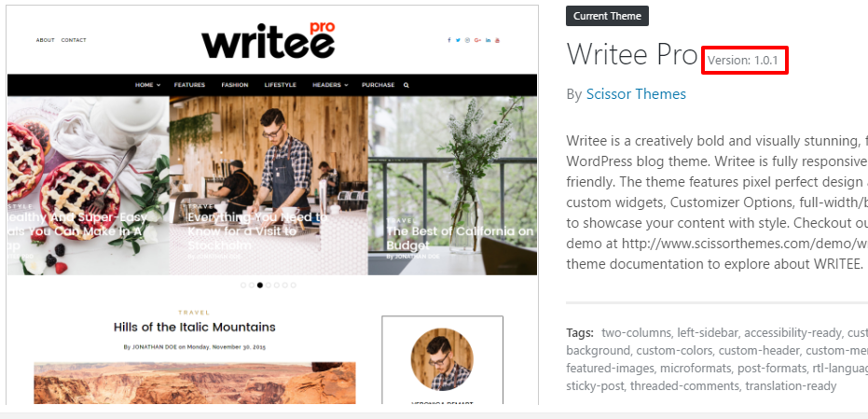This screenshot has height=419, width=868.
Task: Open the FEATURES nav item
Action: [189, 85]
